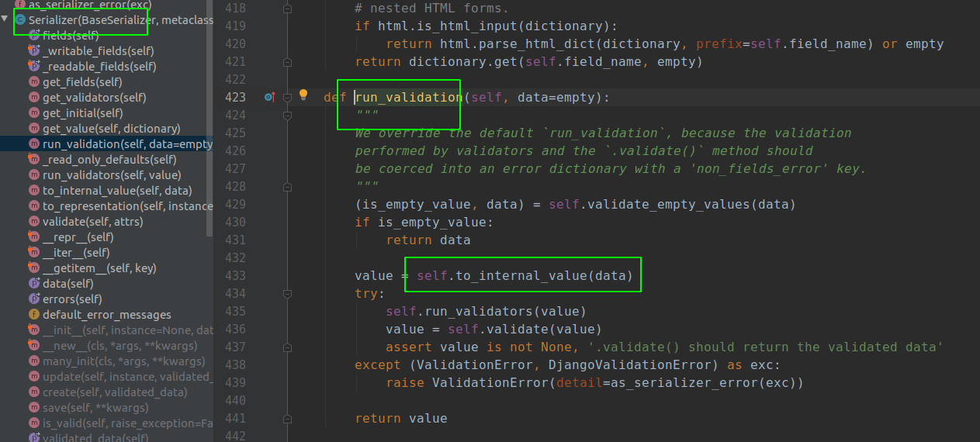Click self.to_internal_value(data) call on line 433
This screenshot has height=442, width=980.
click(525, 275)
